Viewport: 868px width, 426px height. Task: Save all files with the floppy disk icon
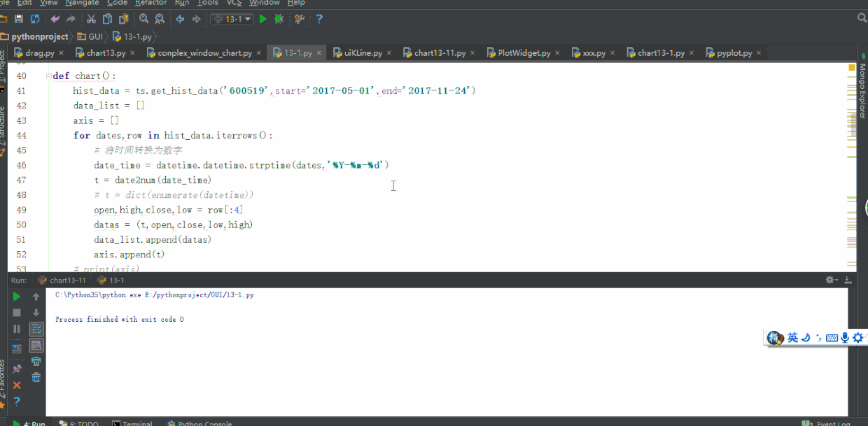click(19, 19)
